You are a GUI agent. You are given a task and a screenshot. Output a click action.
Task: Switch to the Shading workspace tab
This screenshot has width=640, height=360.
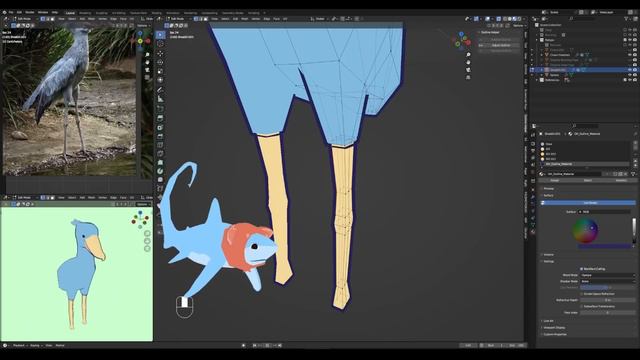click(156, 13)
